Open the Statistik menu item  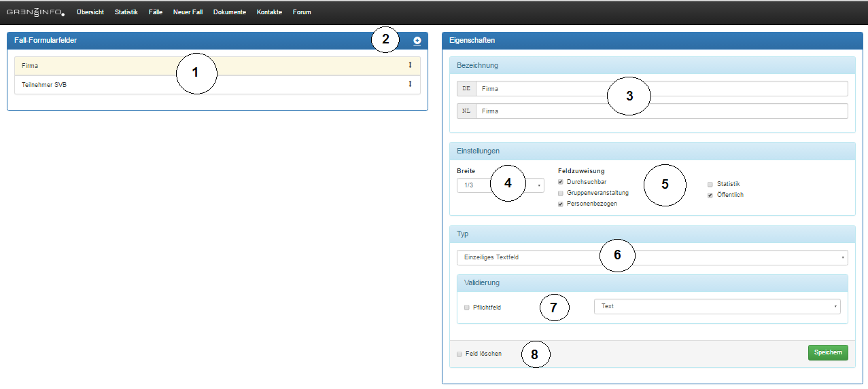click(x=126, y=12)
